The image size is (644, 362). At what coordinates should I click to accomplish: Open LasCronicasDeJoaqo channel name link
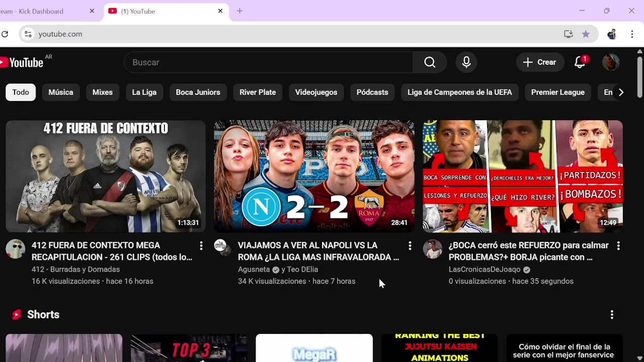coord(485,269)
